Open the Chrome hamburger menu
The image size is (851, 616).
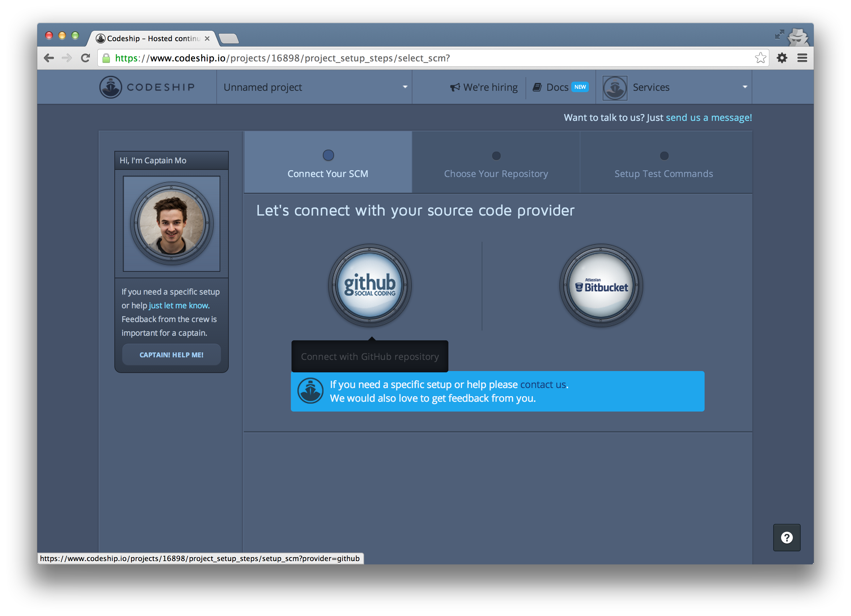coord(802,58)
